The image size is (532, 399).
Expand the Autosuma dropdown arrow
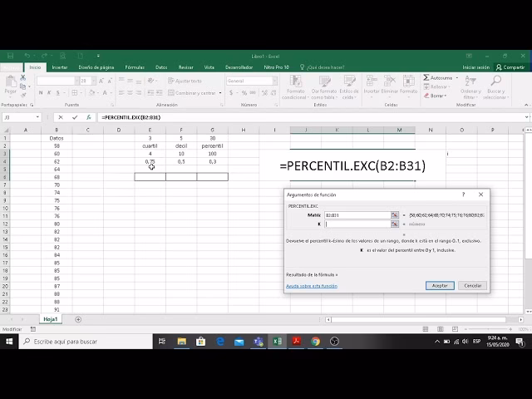coord(456,78)
